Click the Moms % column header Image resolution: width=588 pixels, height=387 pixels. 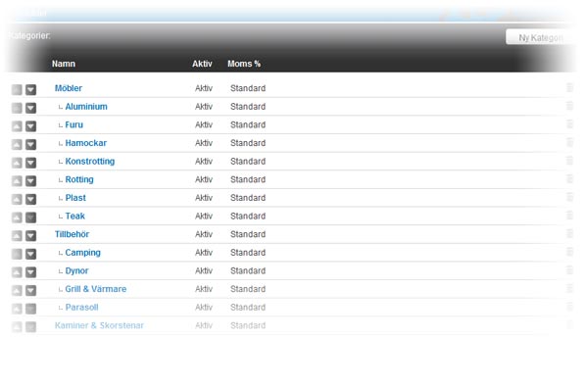[x=244, y=64]
